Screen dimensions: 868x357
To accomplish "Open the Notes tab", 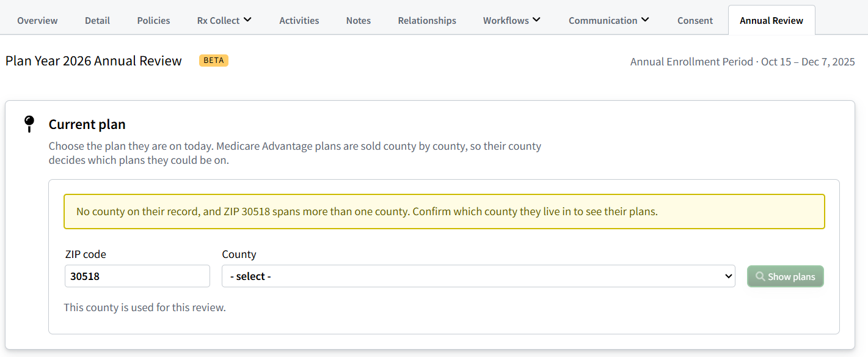I will [x=359, y=20].
